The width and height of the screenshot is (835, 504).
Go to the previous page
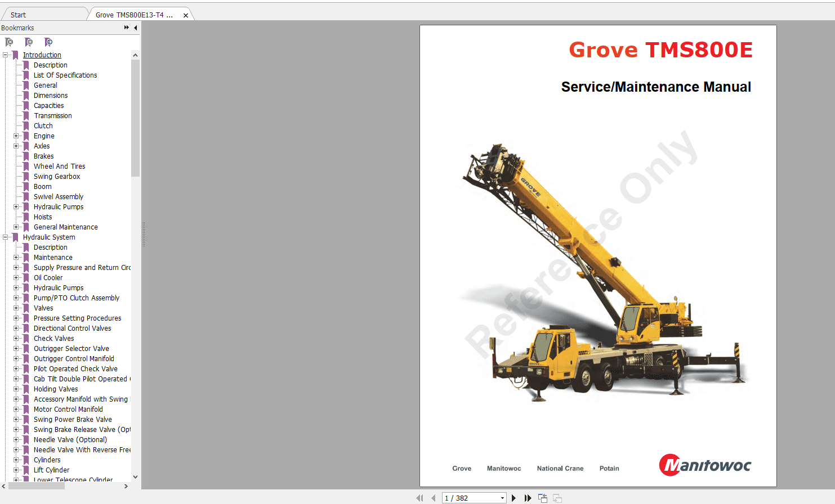[433, 498]
